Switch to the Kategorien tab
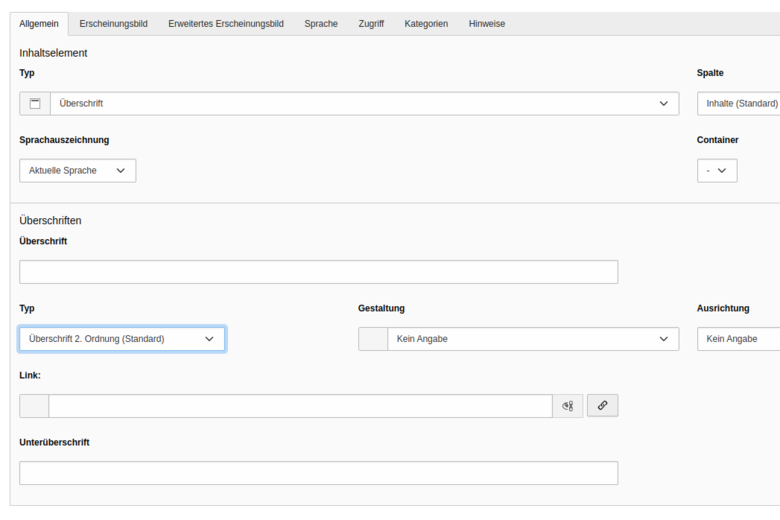Screen dimensions: 780x520 pos(426,24)
